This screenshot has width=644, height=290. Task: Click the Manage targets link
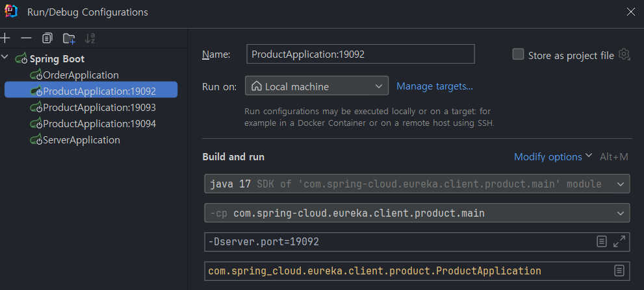click(435, 86)
